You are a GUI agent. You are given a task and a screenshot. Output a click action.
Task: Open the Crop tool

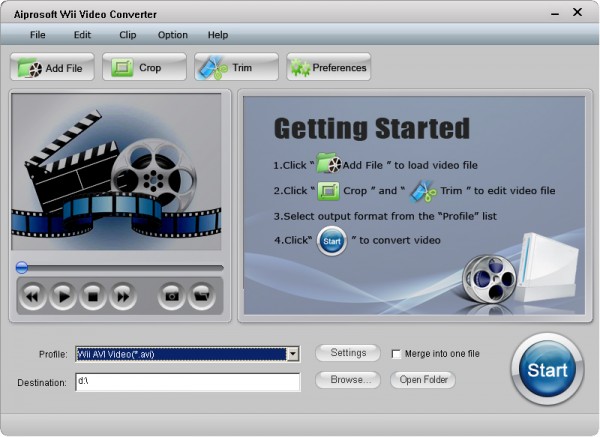[x=144, y=69]
